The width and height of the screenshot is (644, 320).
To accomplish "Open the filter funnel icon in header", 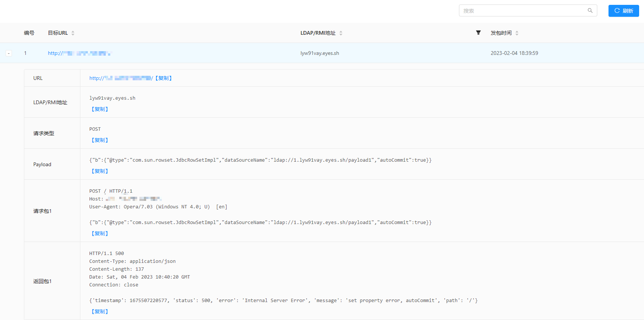I will pyautogui.click(x=478, y=32).
